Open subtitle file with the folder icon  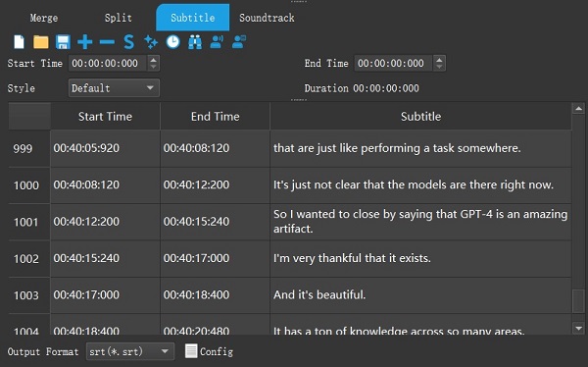pyautogui.click(x=40, y=41)
